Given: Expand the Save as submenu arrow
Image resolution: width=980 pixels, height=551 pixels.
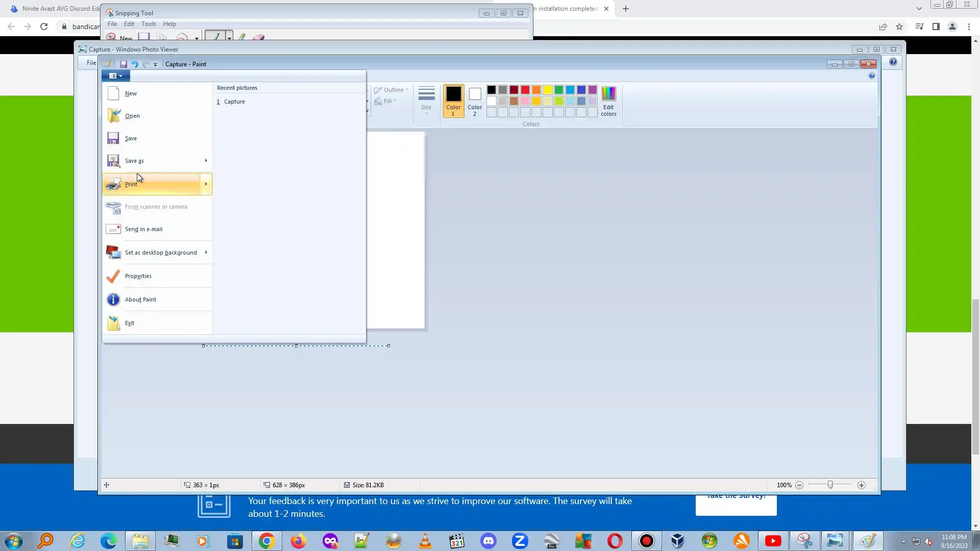Looking at the screenshot, I should 206,161.
